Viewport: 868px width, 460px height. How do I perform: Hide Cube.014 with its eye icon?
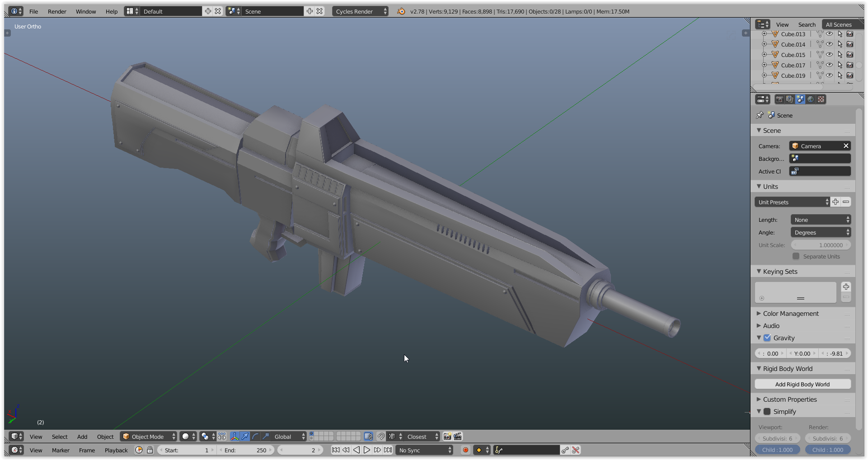click(x=830, y=44)
